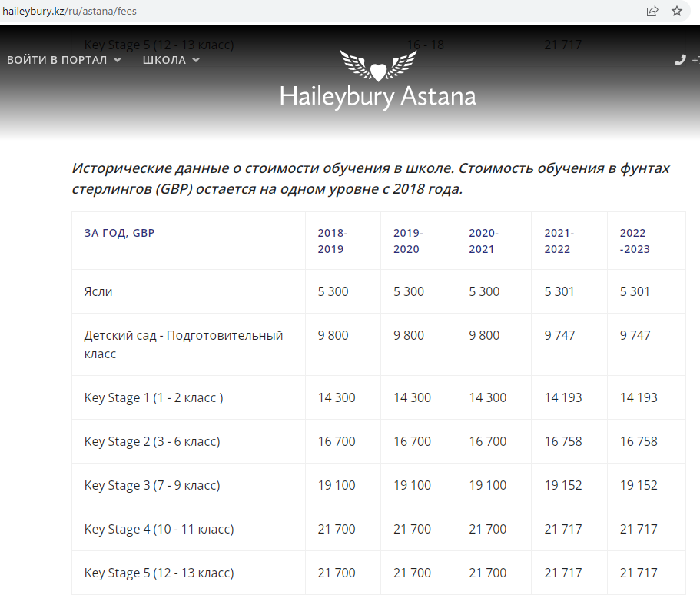Click the italic historical tuition data heading

click(370, 178)
